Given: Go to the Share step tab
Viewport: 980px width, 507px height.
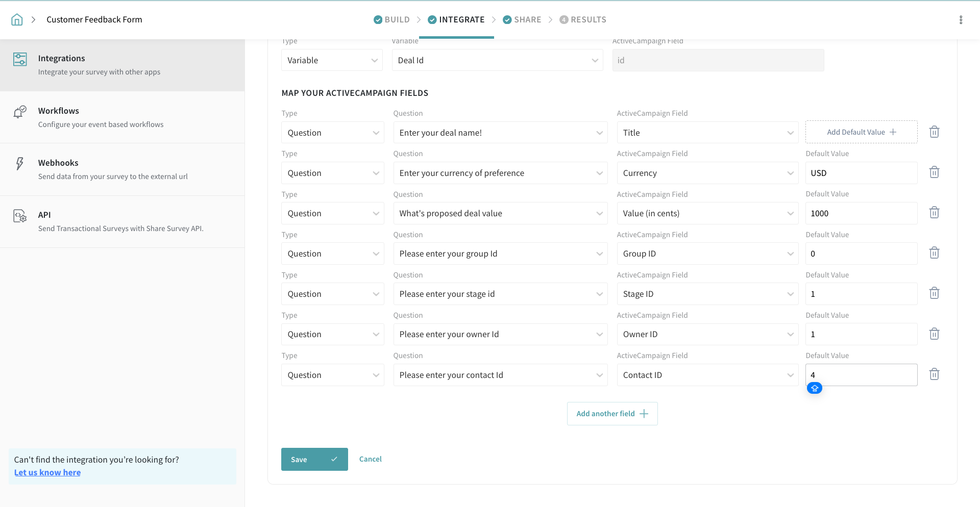Looking at the screenshot, I should click(522, 20).
